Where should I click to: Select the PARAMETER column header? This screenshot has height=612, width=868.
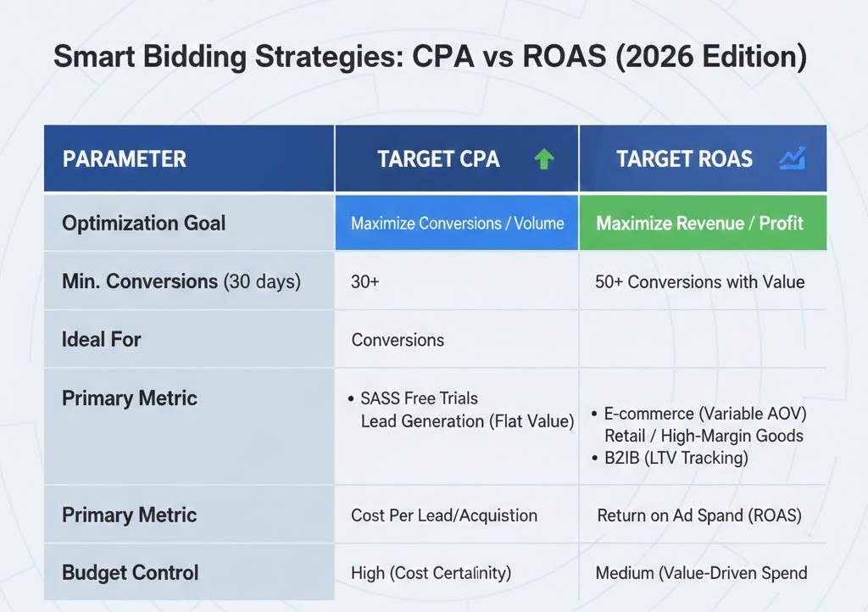point(124,159)
